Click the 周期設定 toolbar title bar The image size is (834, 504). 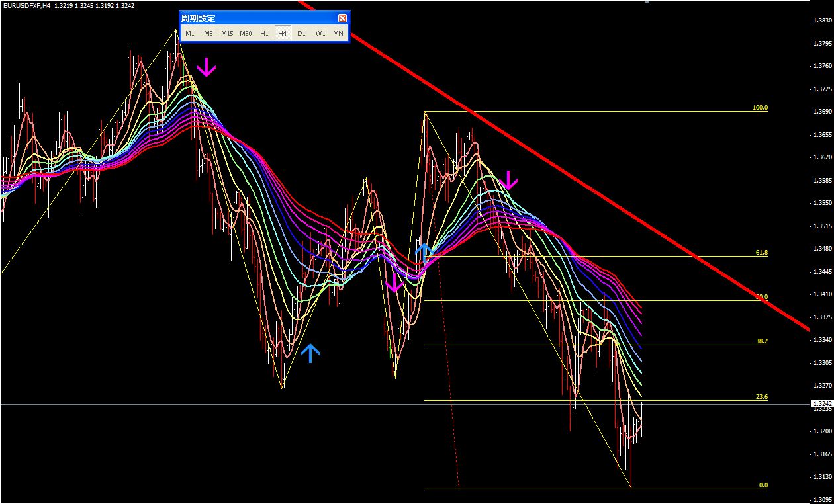(264, 18)
